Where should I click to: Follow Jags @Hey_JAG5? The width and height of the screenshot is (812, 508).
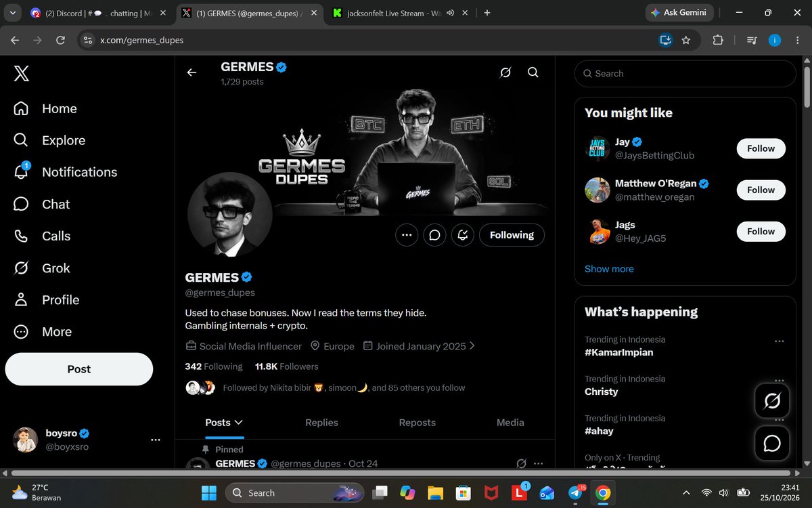tap(761, 232)
